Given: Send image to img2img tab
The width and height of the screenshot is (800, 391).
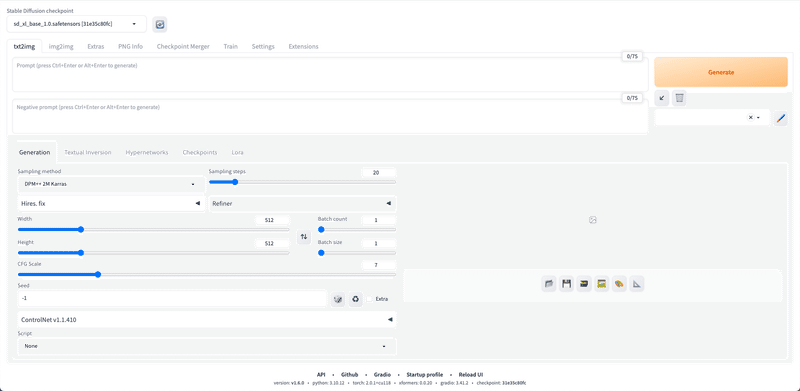Looking at the screenshot, I should [x=602, y=284].
